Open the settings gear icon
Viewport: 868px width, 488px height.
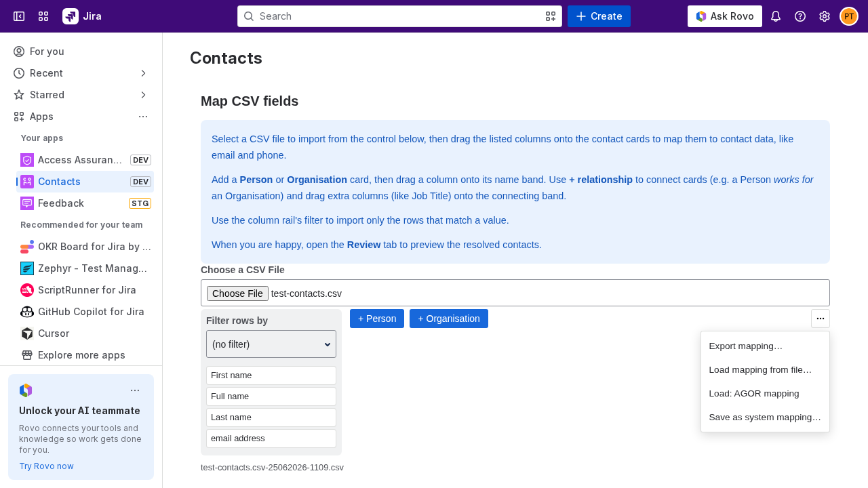point(825,16)
